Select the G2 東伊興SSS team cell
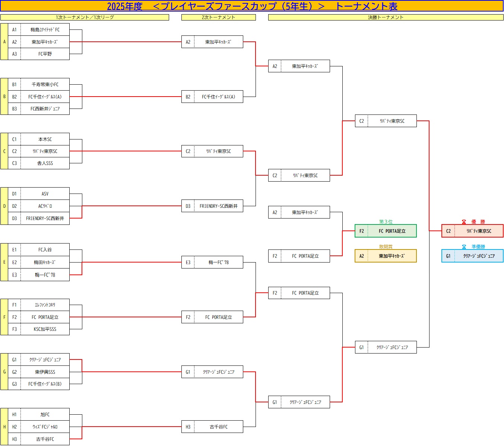This screenshot has height=446, width=504. click(45, 372)
